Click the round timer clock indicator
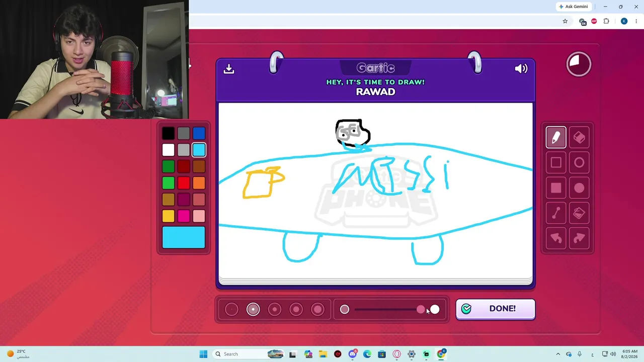The image size is (644, 362). coord(579,64)
